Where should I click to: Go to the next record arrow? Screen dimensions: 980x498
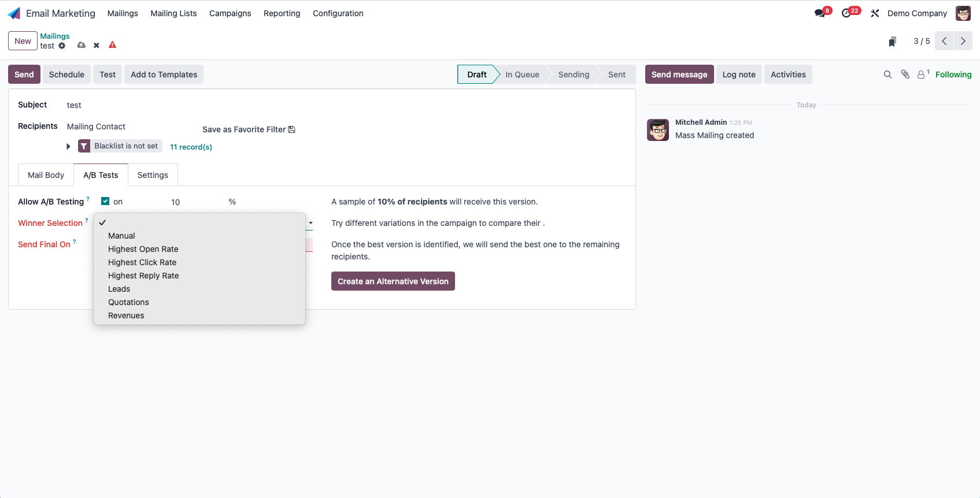click(x=963, y=41)
